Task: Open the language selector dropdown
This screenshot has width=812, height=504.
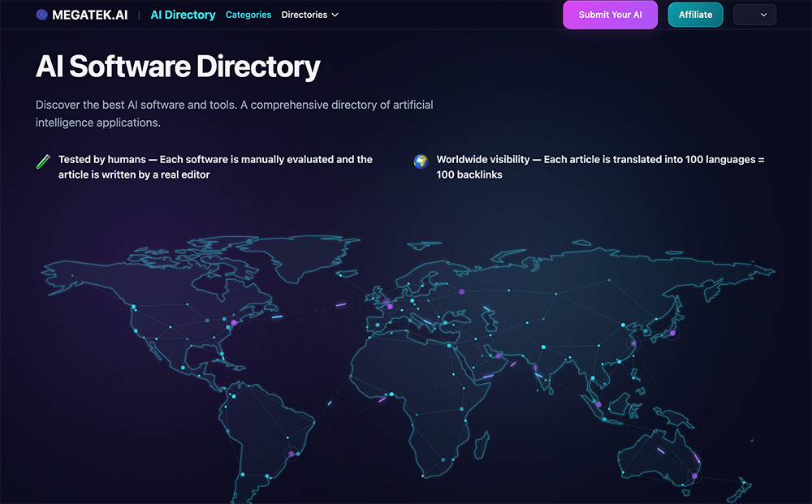Action: tap(754, 15)
